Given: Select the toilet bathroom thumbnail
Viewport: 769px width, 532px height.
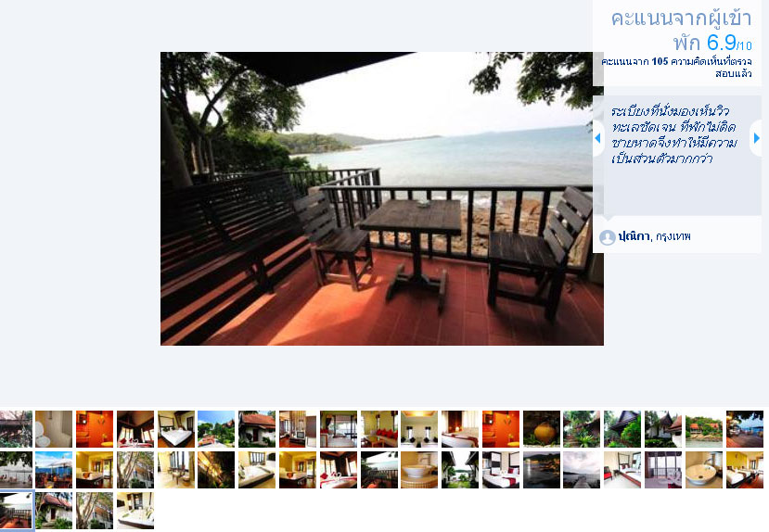Looking at the screenshot, I should 54,428.
